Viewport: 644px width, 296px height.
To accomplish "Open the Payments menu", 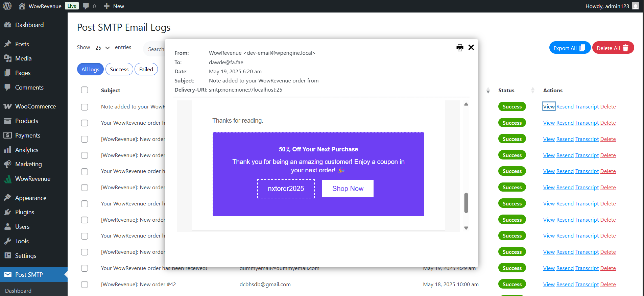I will pos(34,135).
